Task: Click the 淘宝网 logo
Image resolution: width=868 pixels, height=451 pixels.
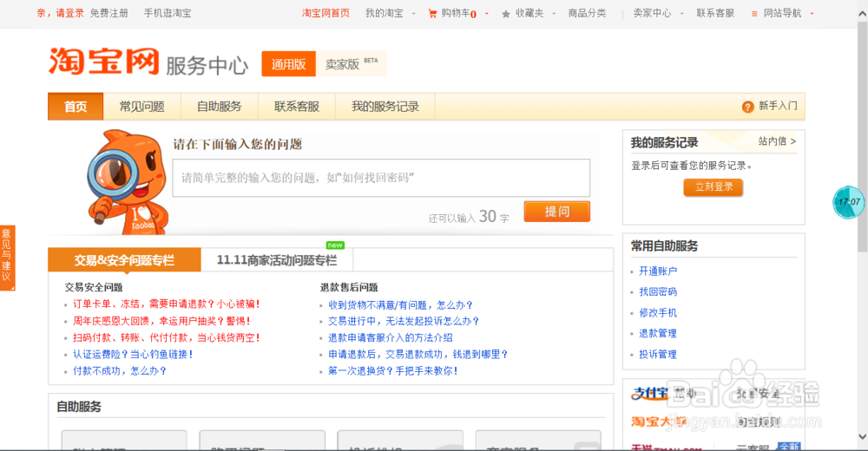Action: (x=104, y=61)
